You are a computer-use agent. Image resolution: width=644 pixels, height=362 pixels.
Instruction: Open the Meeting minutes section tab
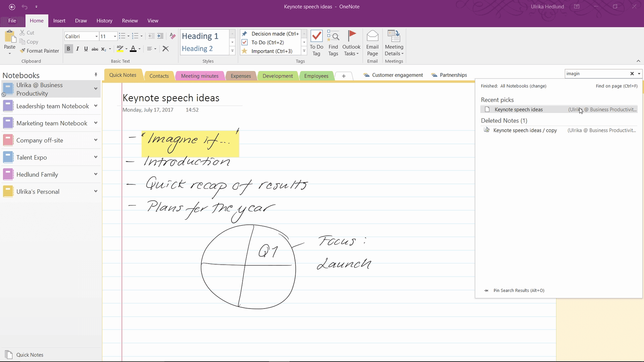(x=200, y=76)
